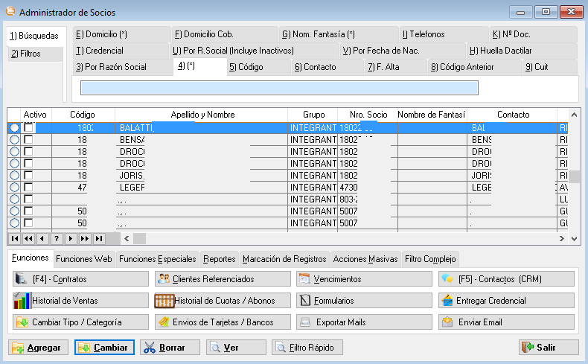Open Enviar Email envelope icon

click(x=447, y=322)
